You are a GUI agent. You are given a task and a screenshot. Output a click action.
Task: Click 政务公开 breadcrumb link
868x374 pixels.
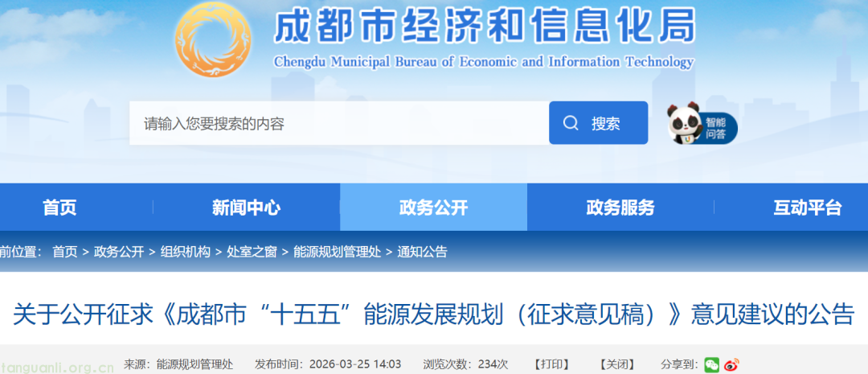pos(119,252)
